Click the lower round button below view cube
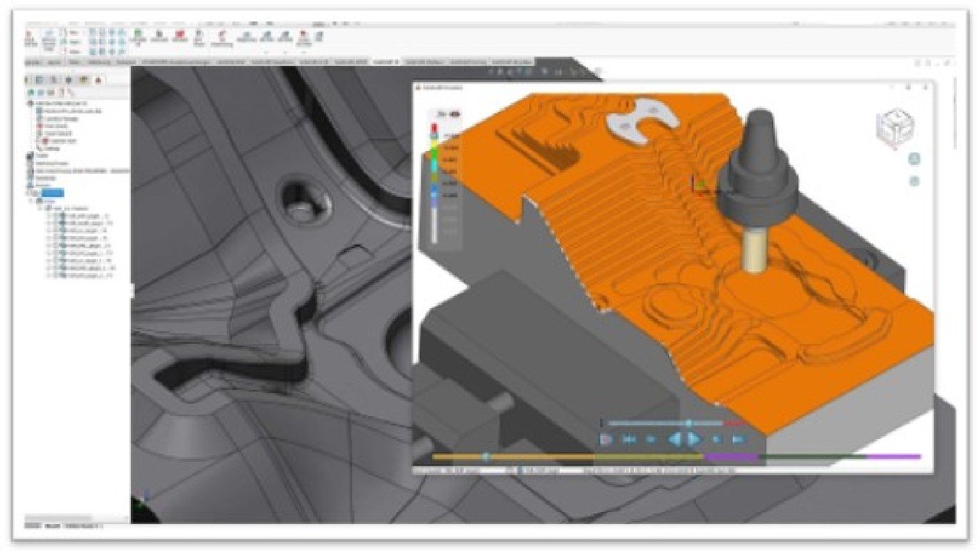Screen dimensions: 980x554 pyautogui.click(x=914, y=182)
